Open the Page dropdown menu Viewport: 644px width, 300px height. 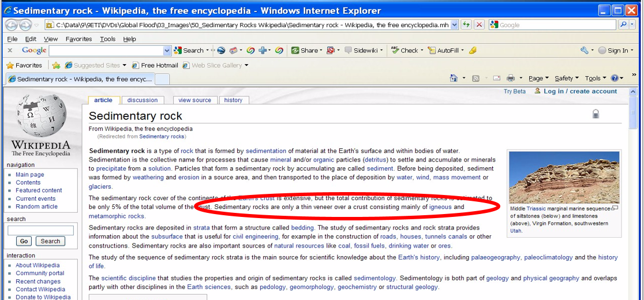pos(538,78)
